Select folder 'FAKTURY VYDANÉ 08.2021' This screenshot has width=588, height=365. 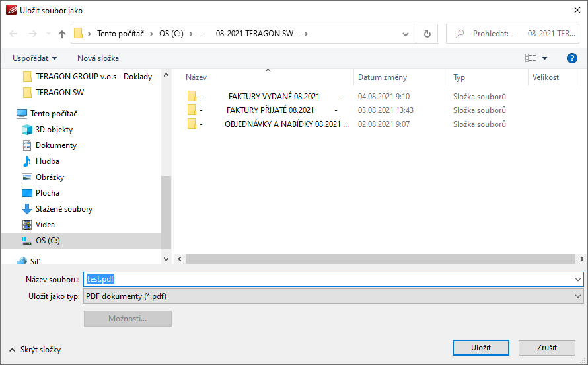(x=274, y=97)
